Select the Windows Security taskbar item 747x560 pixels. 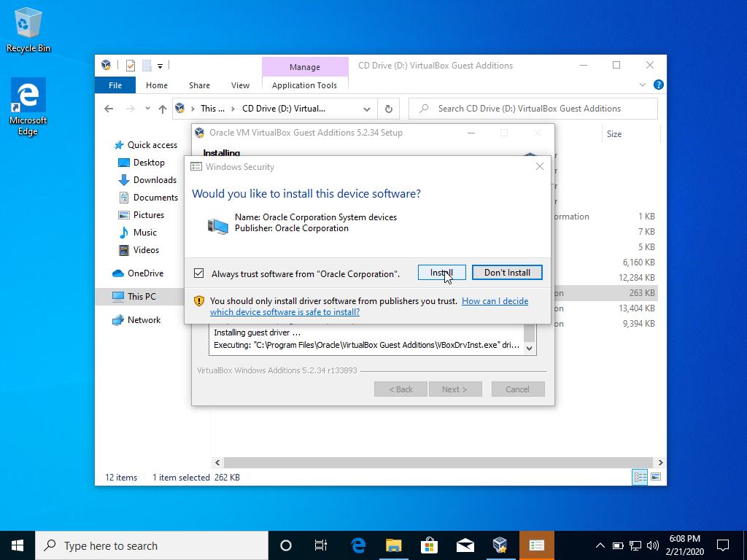pos(536,545)
